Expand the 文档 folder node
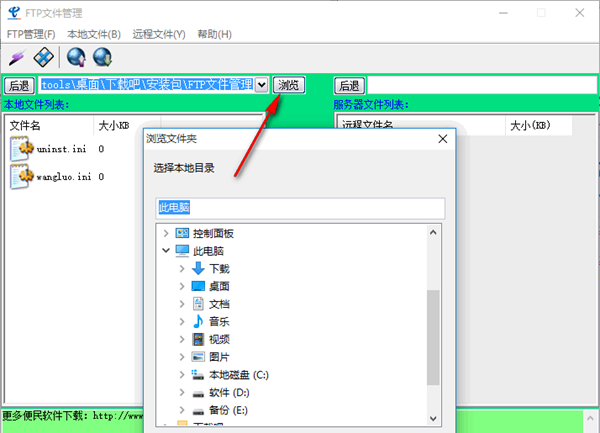 (x=182, y=304)
